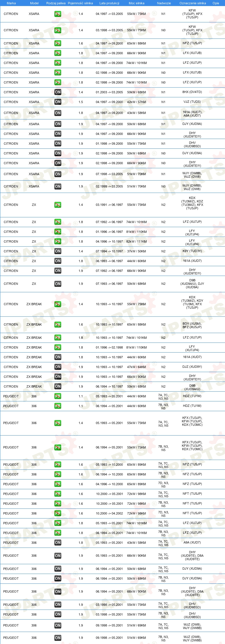The image size is (225, 644).
Task: Select engine code text '8HX (DV4TD)'
Action: coord(192,92)
